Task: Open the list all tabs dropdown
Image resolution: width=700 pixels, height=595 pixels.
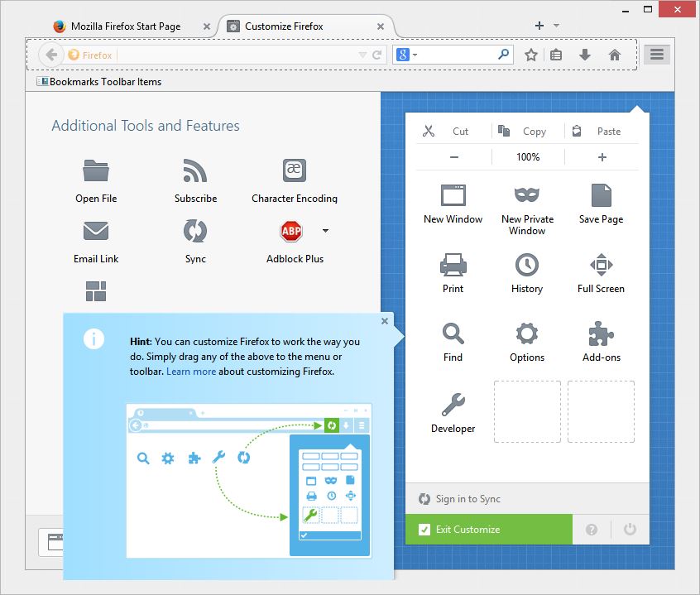Action: pos(556,26)
